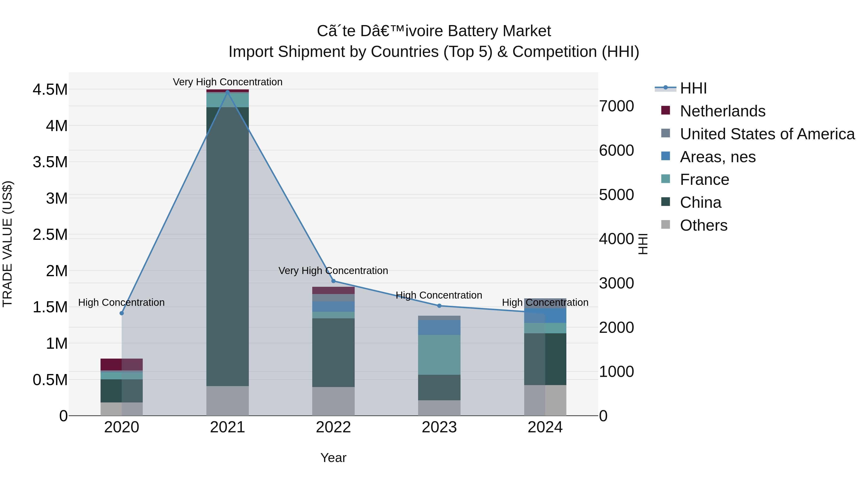Click the 2021 France bar segment

click(x=227, y=100)
